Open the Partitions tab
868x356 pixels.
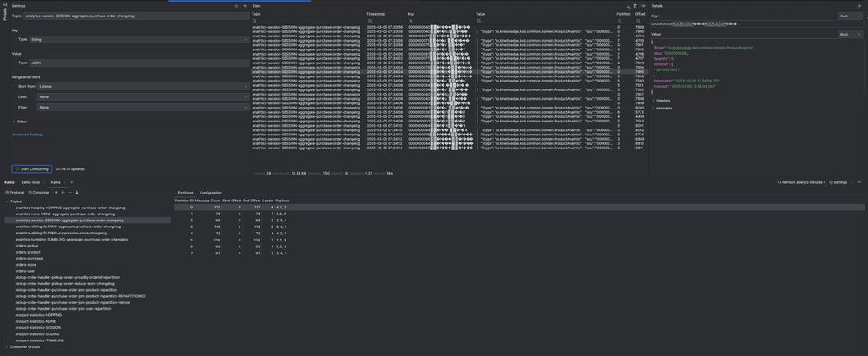tap(185, 192)
